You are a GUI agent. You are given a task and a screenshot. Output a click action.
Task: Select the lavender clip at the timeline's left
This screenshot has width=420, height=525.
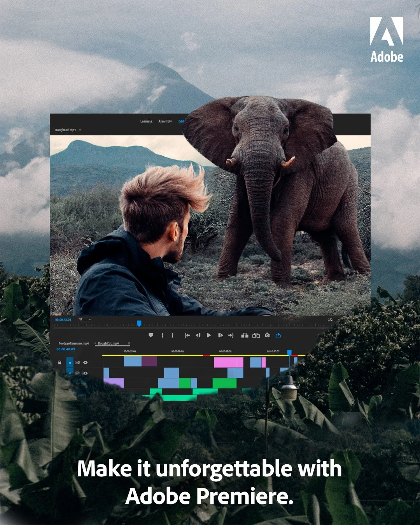tap(114, 383)
